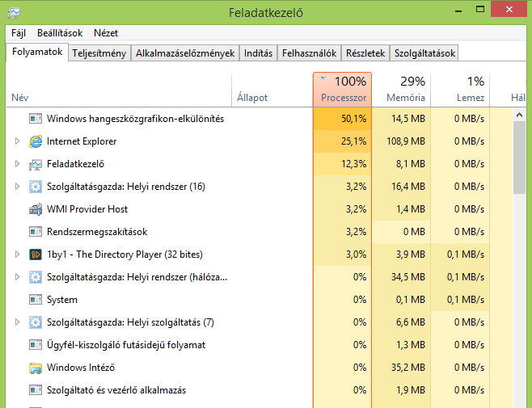Click the Rendszermegszakítások process icon
The height and width of the screenshot is (408, 532).
point(36,232)
